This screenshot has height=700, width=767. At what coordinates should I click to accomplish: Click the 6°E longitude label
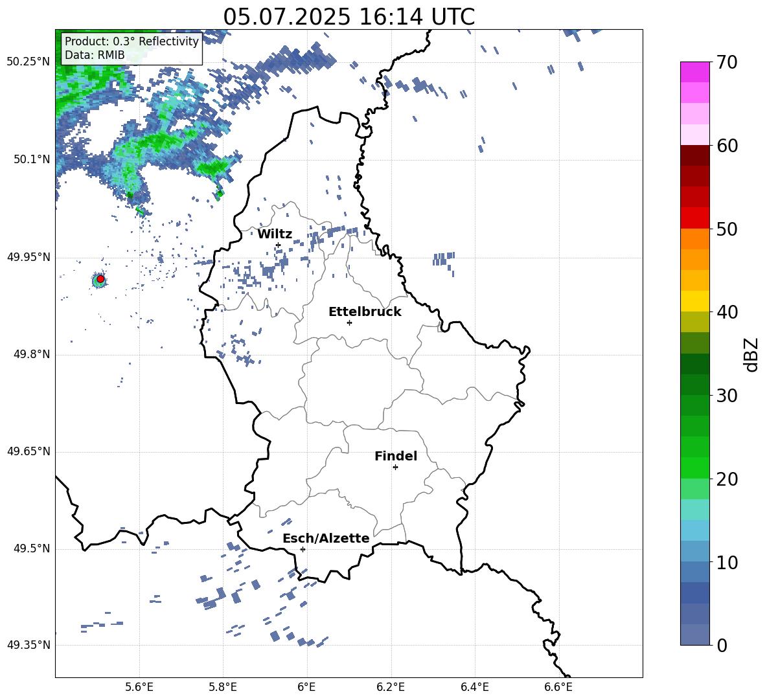pos(306,687)
